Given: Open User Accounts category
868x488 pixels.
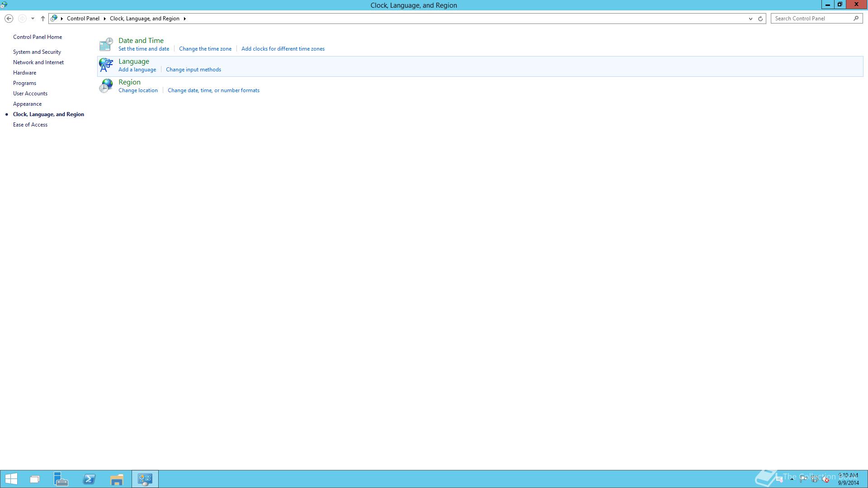Looking at the screenshot, I should pos(30,94).
